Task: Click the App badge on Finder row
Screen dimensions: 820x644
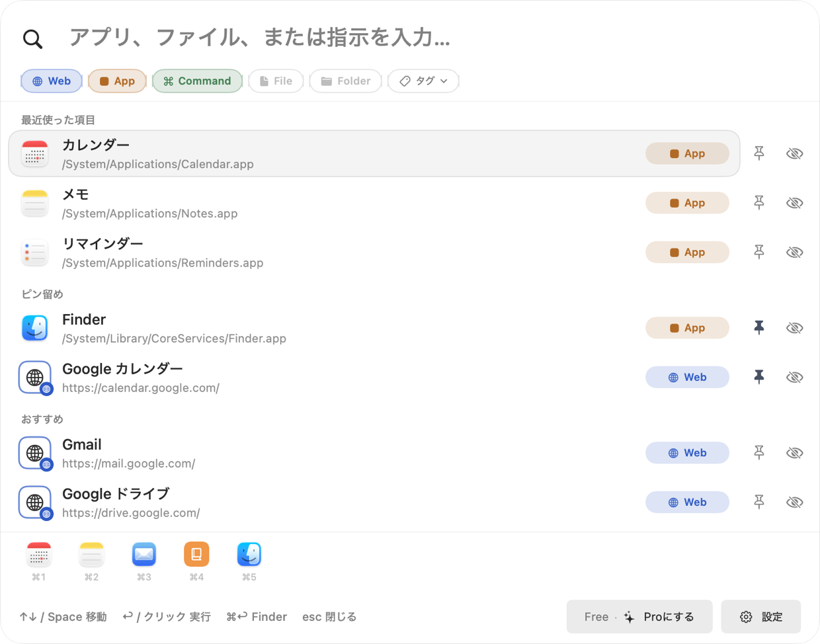Action: pos(687,328)
